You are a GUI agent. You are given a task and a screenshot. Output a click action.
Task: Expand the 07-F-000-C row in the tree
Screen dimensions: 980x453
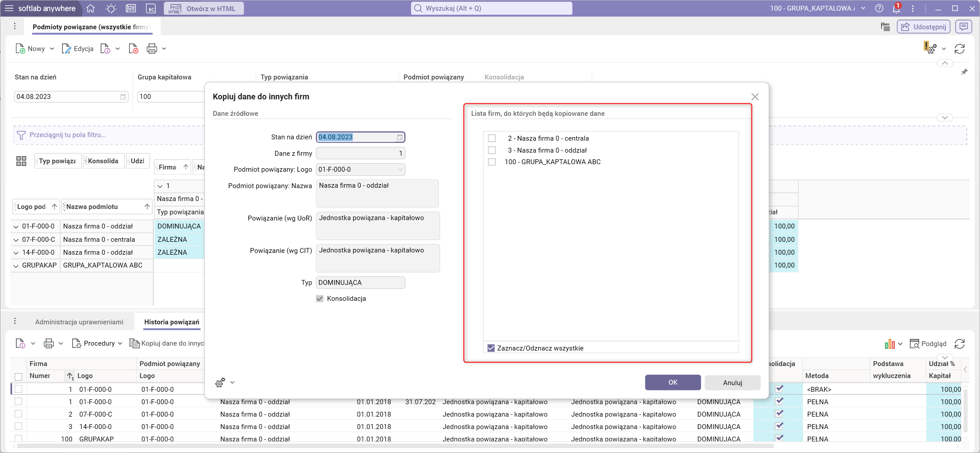(16, 240)
